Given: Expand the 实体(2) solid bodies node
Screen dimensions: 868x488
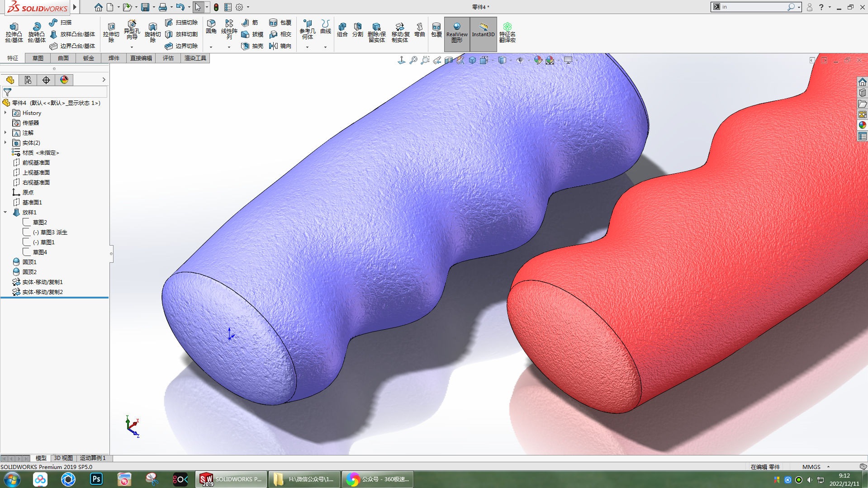Looking at the screenshot, I should (5, 142).
